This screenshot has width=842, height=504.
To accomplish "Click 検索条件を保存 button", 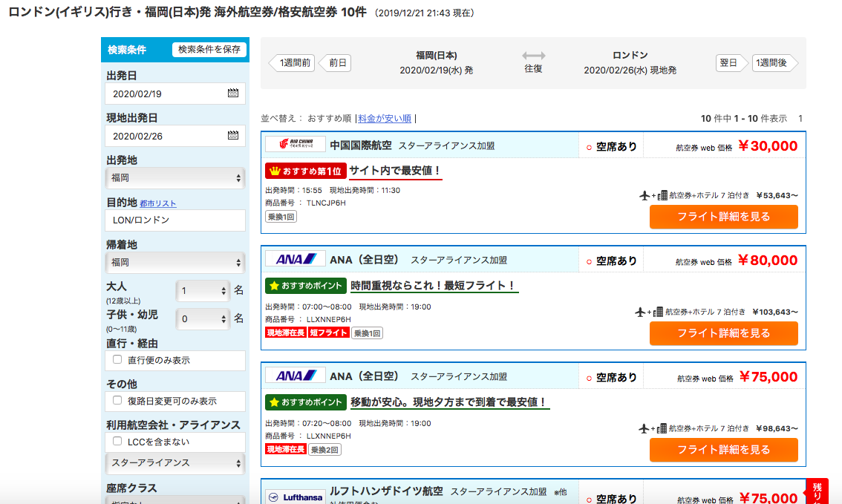I will [209, 50].
